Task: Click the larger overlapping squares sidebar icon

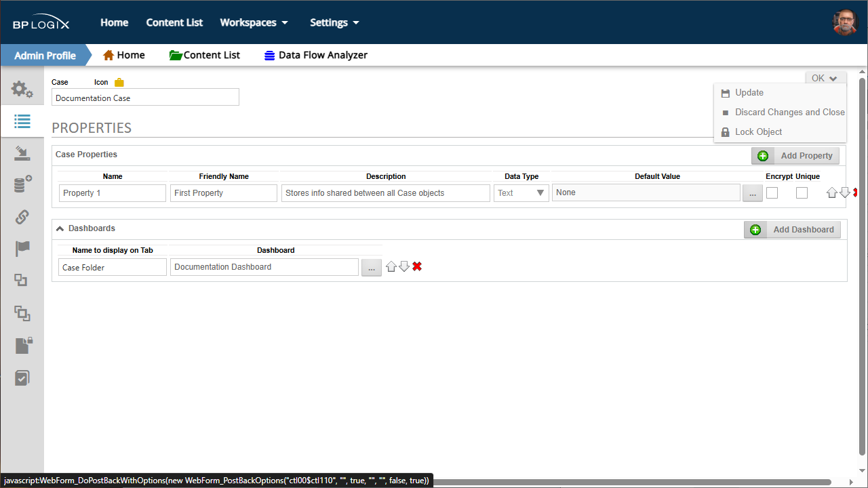Action: (22, 312)
